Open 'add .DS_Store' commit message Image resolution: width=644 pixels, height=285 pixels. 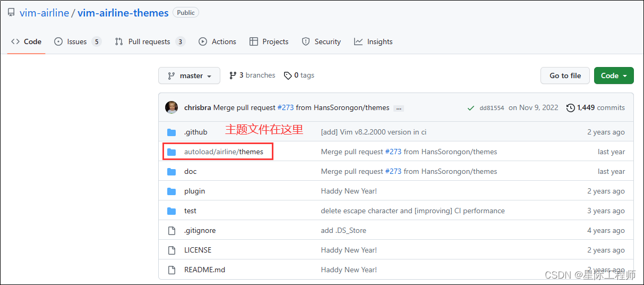[x=344, y=230]
